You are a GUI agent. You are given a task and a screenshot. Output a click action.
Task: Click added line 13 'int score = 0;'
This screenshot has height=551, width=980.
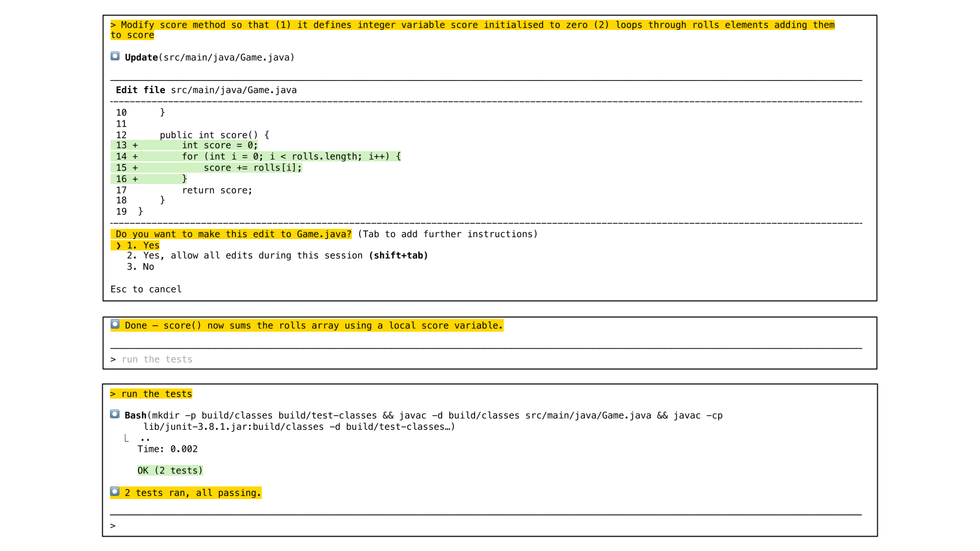click(x=220, y=145)
